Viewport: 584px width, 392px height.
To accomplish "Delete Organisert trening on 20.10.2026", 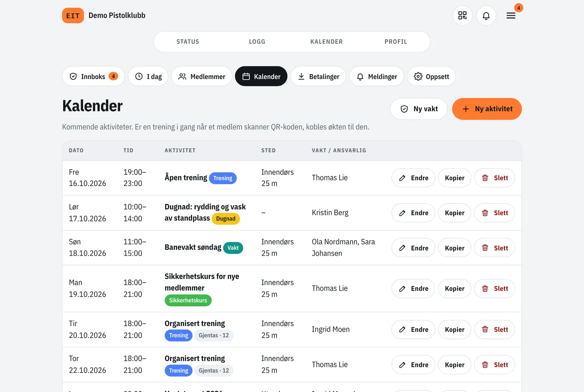I will tap(495, 330).
